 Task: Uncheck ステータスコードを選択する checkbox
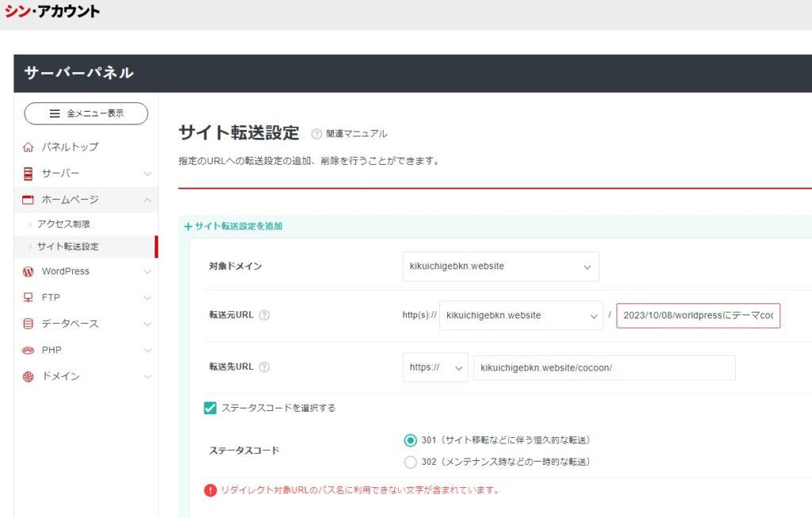(x=210, y=408)
